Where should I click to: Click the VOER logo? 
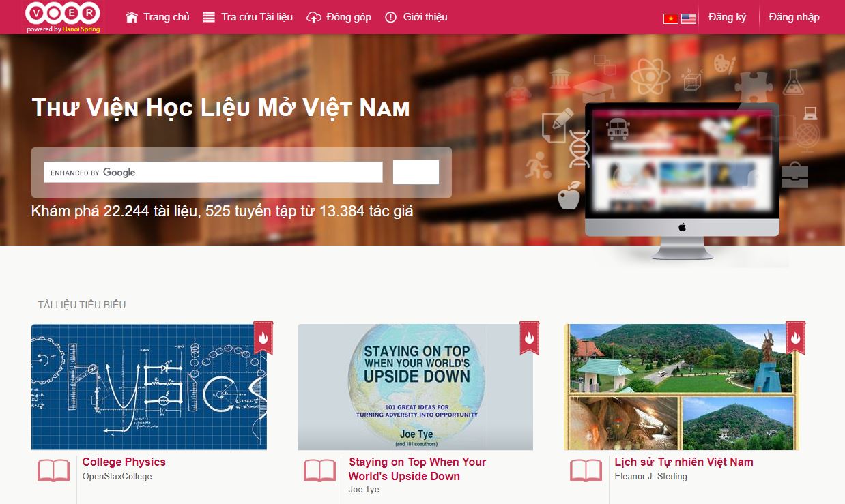click(63, 16)
